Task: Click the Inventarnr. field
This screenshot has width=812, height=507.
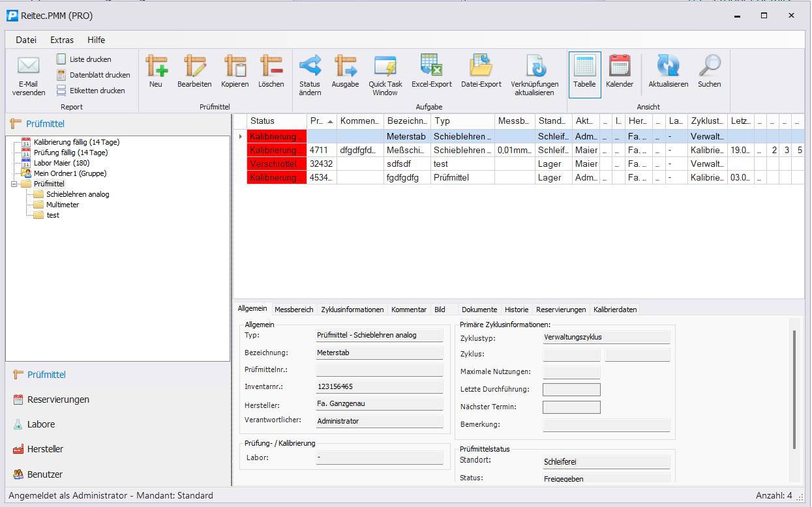Action: point(380,387)
